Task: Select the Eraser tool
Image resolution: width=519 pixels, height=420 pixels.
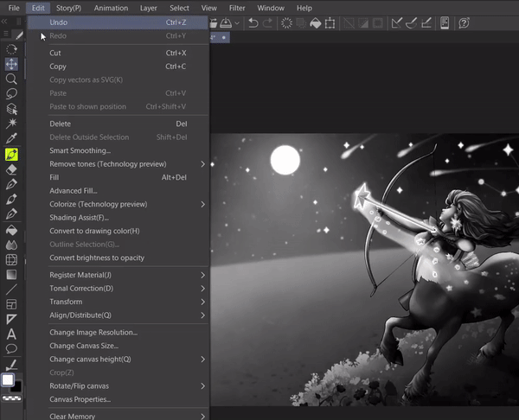Action: 12,169
